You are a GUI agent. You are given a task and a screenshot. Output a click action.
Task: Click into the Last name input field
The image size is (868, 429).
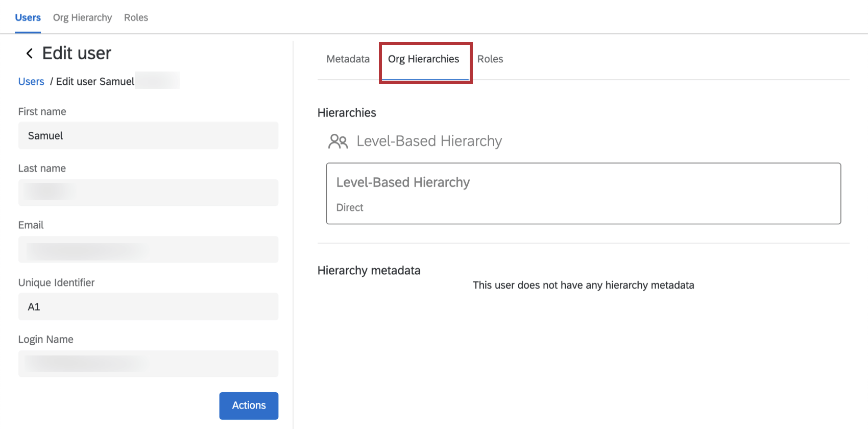148,193
